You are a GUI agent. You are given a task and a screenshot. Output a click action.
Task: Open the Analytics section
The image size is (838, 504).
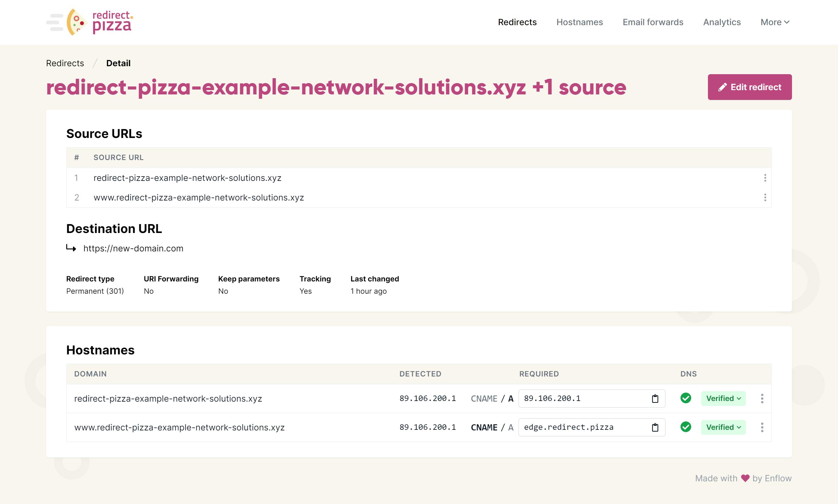[x=721, y=22]
